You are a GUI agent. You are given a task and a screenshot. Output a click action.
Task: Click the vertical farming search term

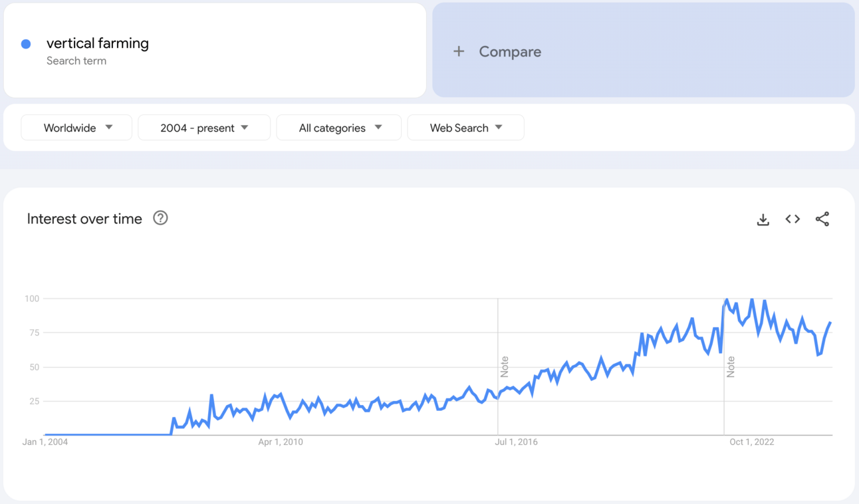(x=98, y=43)
